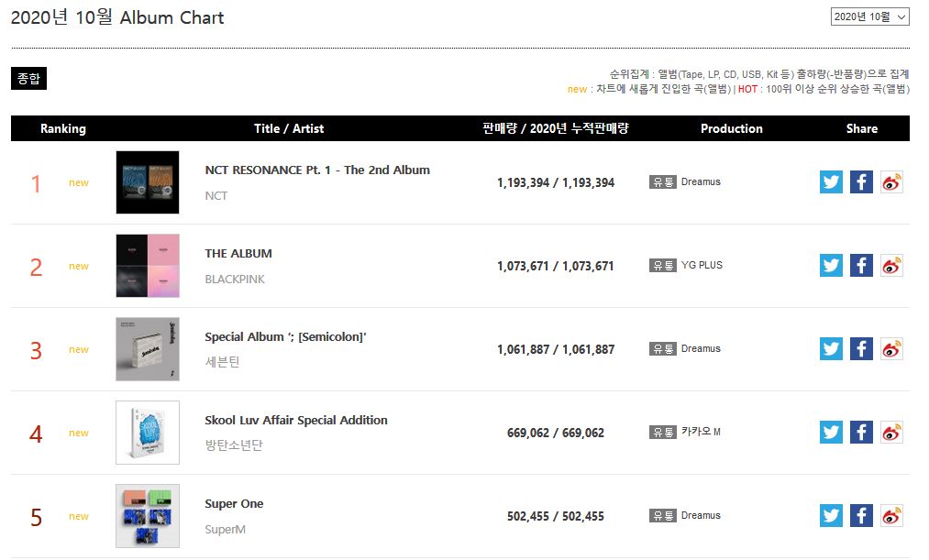Share Skool Luv Affair on Twitter
The image size is (929, 560).
tap(831, 432)
